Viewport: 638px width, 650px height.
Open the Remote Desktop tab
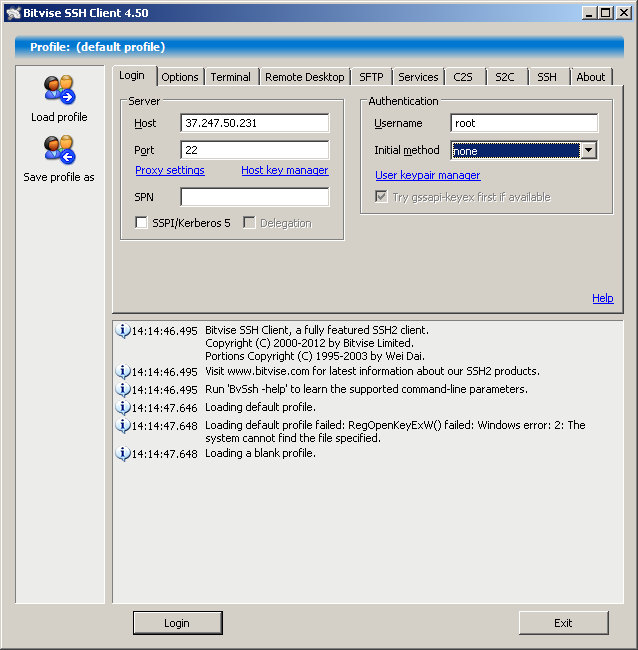pyautogui.click(x=305, y=77)
